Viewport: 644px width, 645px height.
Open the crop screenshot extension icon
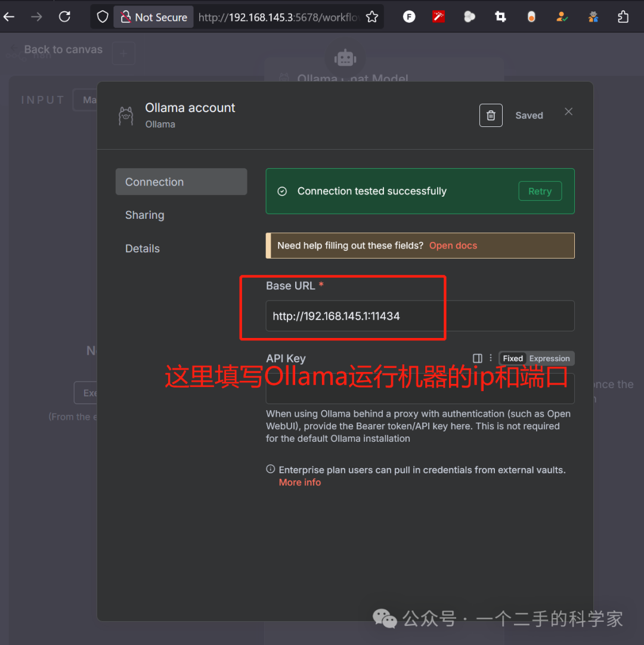[x=500, y=17]
